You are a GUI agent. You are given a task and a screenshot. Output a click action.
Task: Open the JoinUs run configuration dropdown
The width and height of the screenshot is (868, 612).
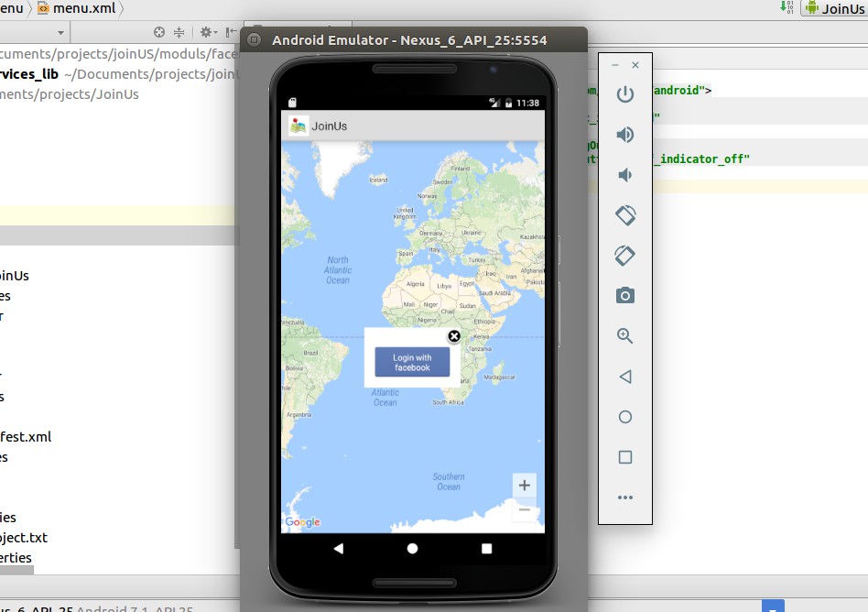(833, 8)
